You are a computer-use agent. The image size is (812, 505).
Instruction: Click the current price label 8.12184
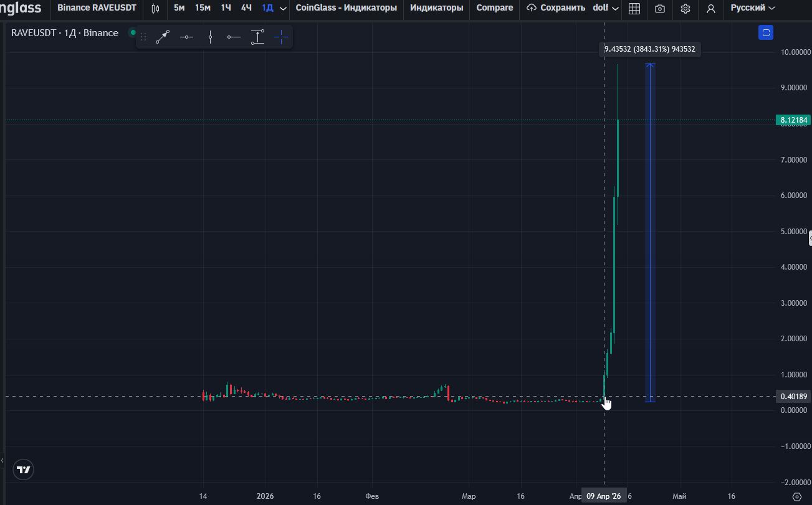pos(793,120)
